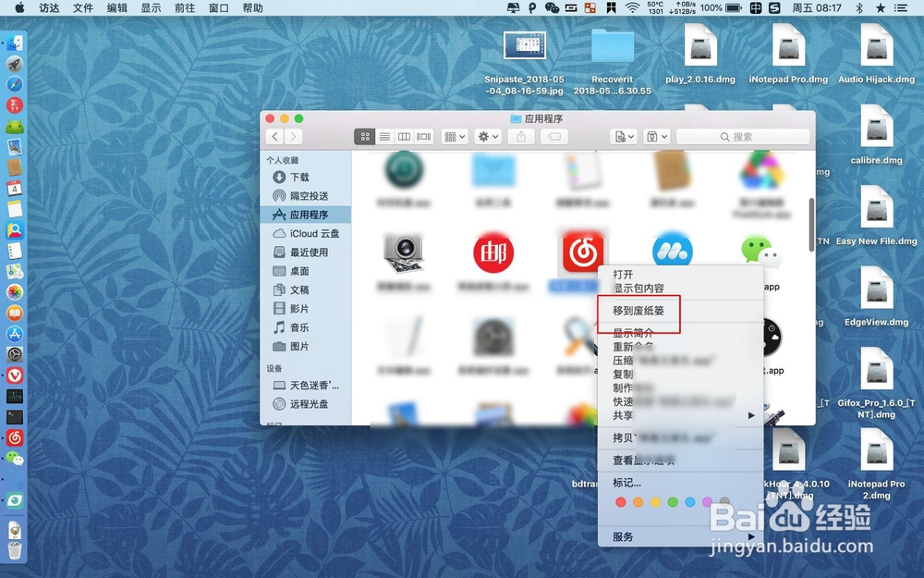924x578 pixels.
Task: Switch Finder to cover flow view
Action: [424, 137]
